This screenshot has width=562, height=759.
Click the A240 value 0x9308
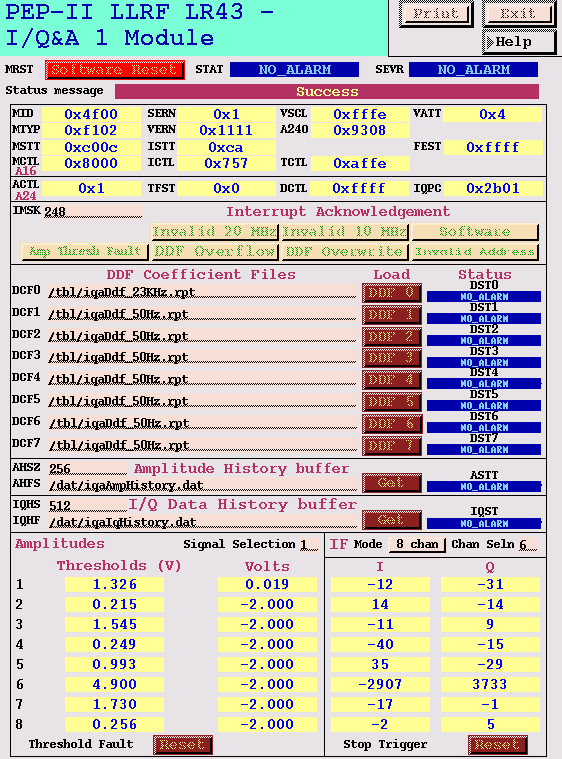pyautogui.click(x=360, y=130)
